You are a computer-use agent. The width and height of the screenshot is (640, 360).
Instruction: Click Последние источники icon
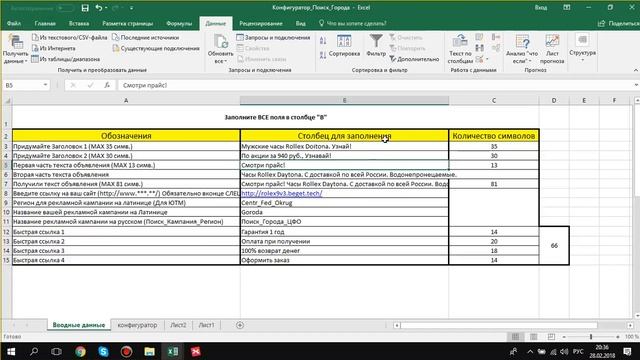click(116, 38)
